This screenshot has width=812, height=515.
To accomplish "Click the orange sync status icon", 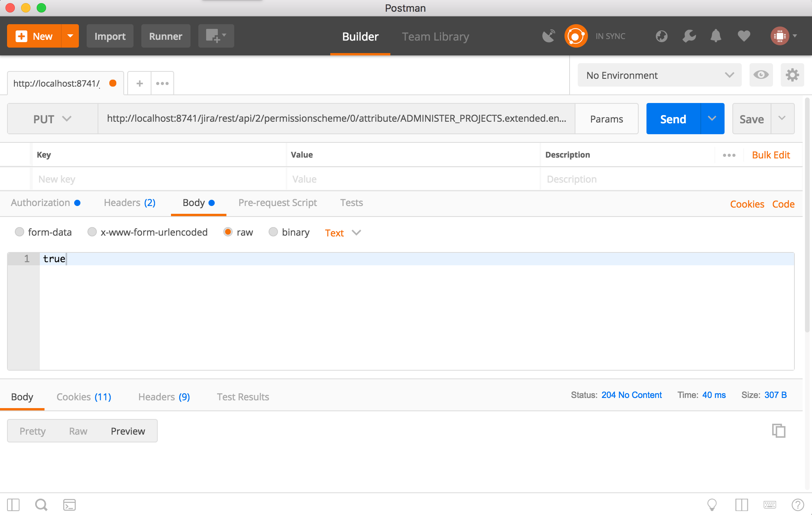I will (576, 36).
